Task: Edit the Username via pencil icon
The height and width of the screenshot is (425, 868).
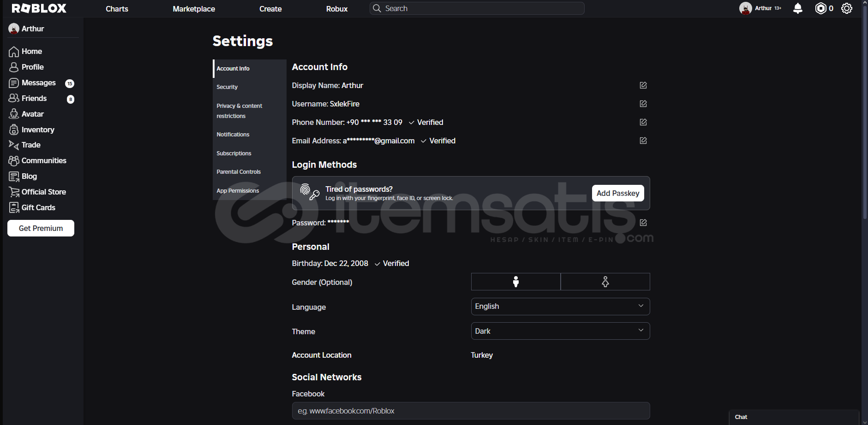Action: pos(643,104)
